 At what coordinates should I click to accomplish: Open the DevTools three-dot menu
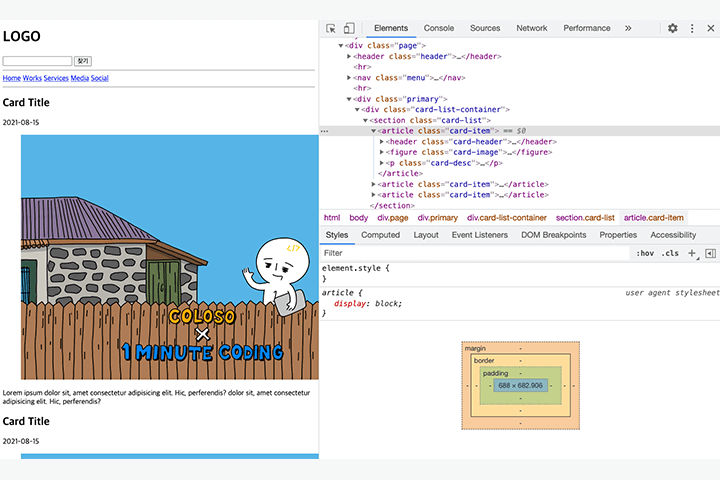(692, 28)
